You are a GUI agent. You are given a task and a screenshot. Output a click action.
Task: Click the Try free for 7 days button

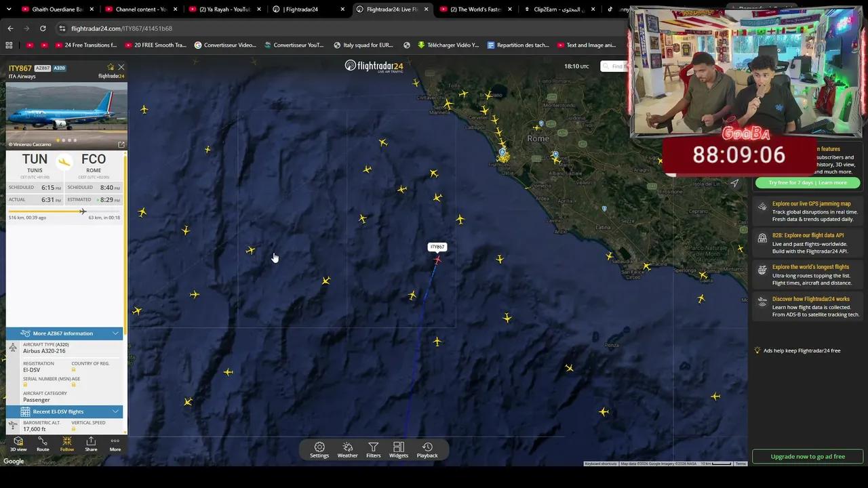point(808,182)
